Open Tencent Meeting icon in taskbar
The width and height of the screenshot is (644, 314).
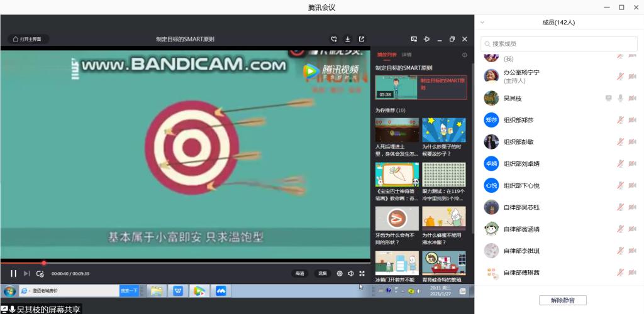coord(221,291)
